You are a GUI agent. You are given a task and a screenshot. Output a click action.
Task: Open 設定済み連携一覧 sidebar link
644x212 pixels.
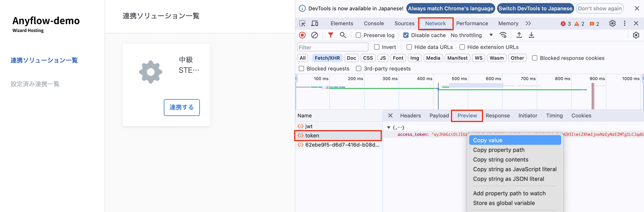[35, 84]
